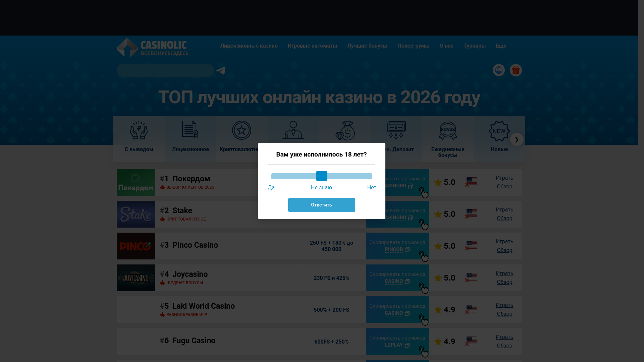The image size is (644, 362).
Task: Click 'Играть' link for Stake
Action: 504,210
